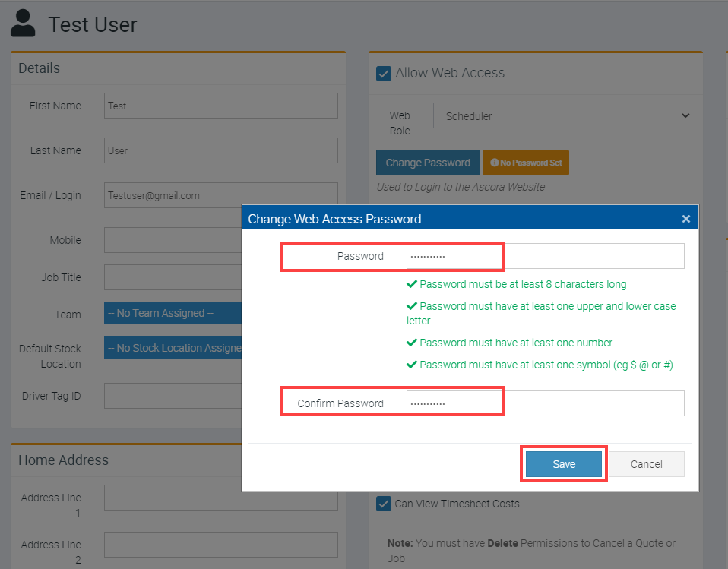Click the Address Line 2 field
Image resolution: width=728 pixels, height=569 pixels.
pos(220,545)
